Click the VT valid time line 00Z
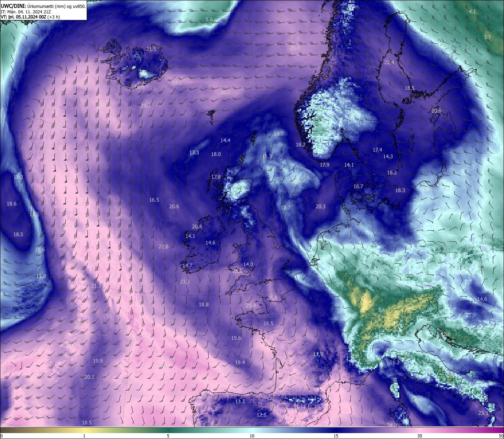Viewport: 504px width, 439px height. tap(31, 17)
